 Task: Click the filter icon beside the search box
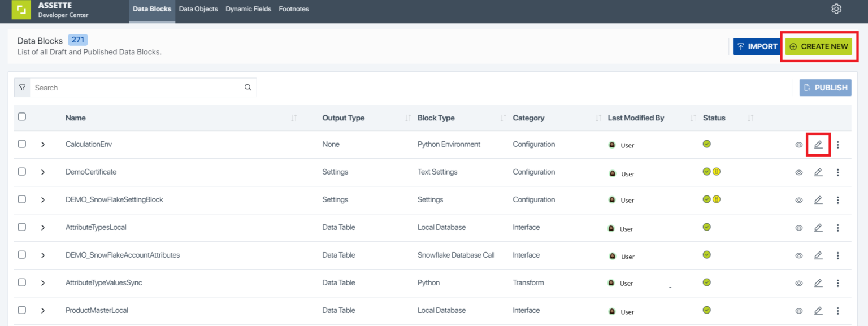point(22,87)
